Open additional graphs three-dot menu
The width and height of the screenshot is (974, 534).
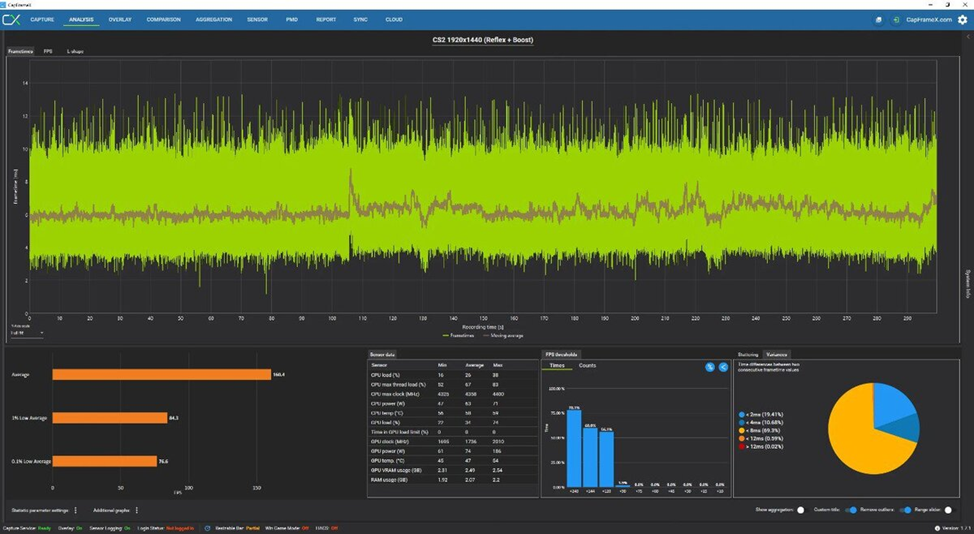(137, 510)
